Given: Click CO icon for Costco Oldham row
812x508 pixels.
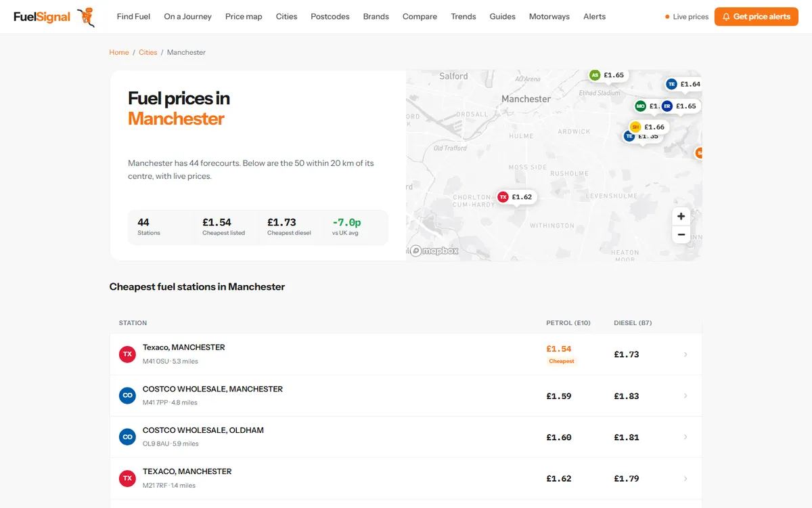Looking at the screenshot, I should point(127,437).
